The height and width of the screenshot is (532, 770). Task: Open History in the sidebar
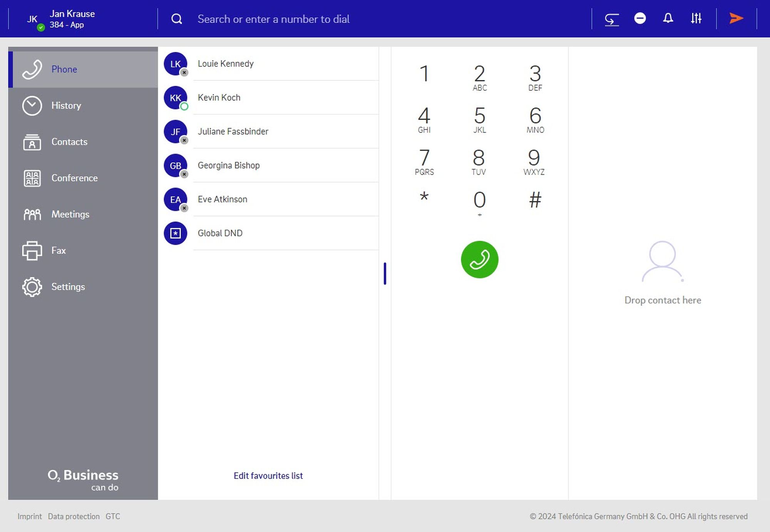pos(66,106)
